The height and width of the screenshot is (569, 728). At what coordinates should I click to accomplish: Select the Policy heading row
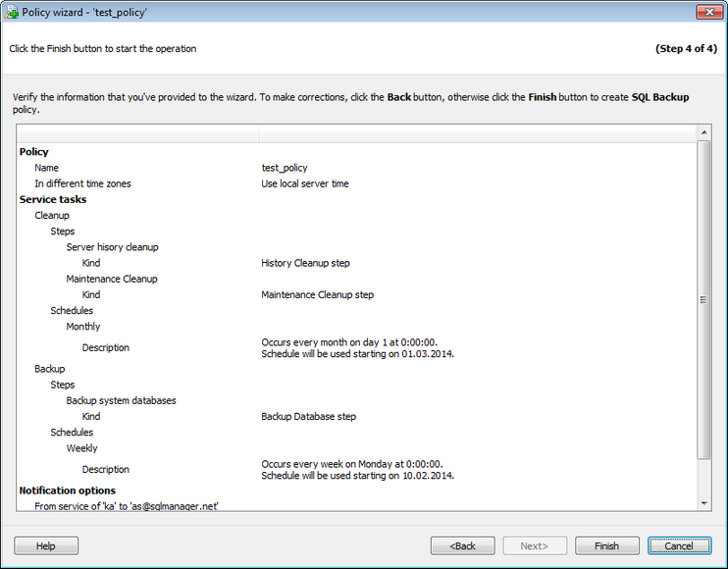34,152
